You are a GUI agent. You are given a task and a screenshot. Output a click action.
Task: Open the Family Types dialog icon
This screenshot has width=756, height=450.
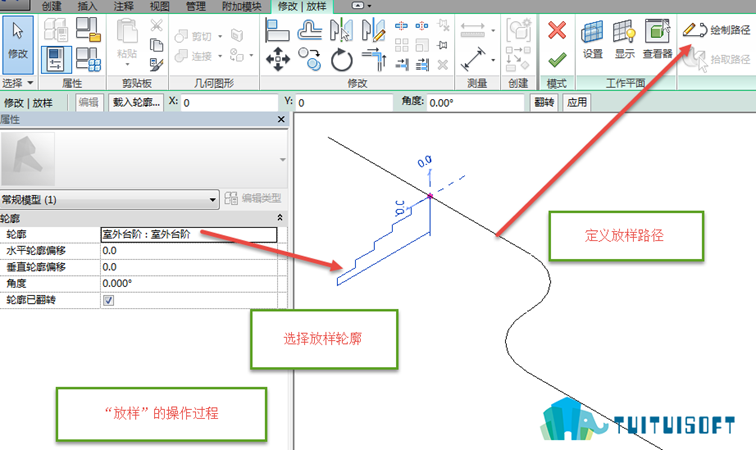pos(88,59)
